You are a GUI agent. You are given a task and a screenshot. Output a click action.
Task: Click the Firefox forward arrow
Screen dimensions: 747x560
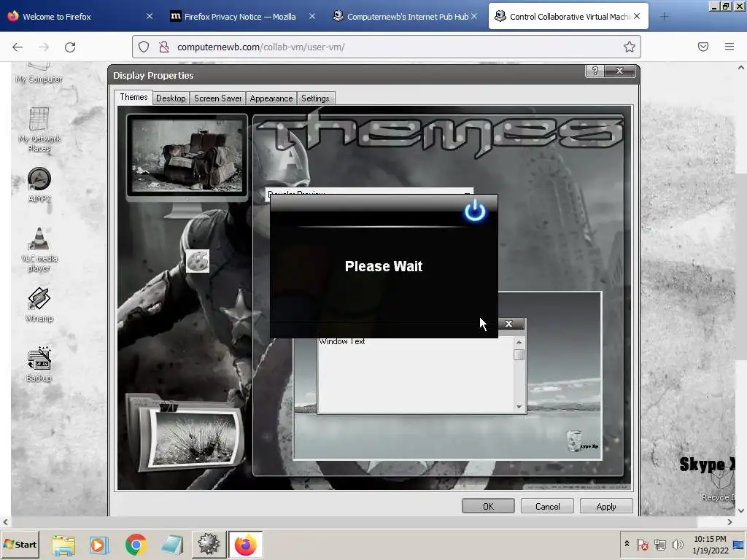coord(44,47)
